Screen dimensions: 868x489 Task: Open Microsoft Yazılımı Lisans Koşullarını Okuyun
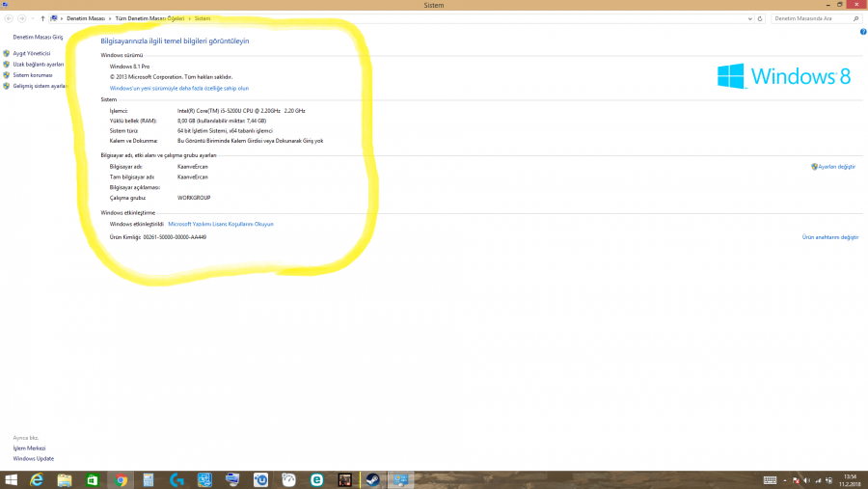(x=221, y=225)
